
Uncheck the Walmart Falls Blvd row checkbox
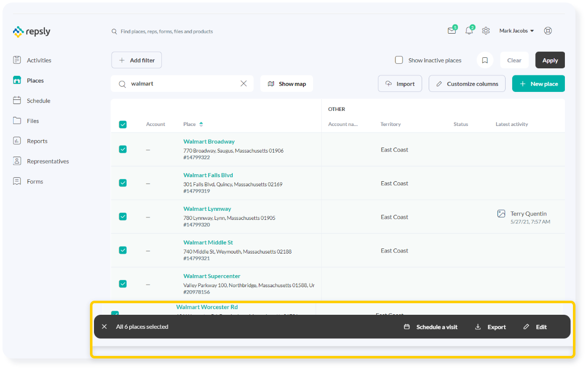[123, 183]
